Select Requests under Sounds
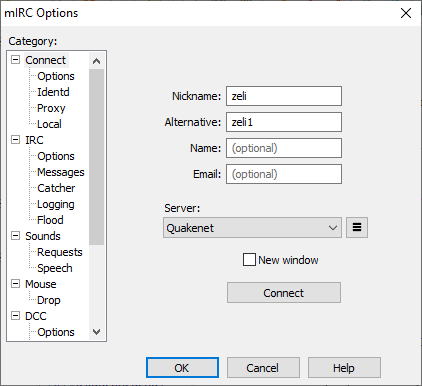The image size is (422, 386). pos(60,252)
